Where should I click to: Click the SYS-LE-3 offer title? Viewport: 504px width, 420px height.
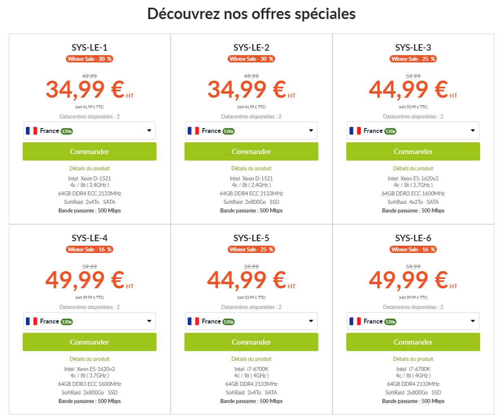413,47
